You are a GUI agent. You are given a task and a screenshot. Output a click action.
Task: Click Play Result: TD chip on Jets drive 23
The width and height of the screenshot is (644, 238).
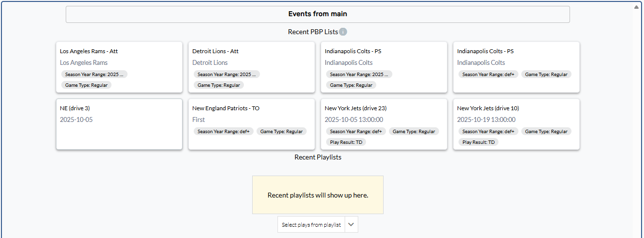(346, 142)
